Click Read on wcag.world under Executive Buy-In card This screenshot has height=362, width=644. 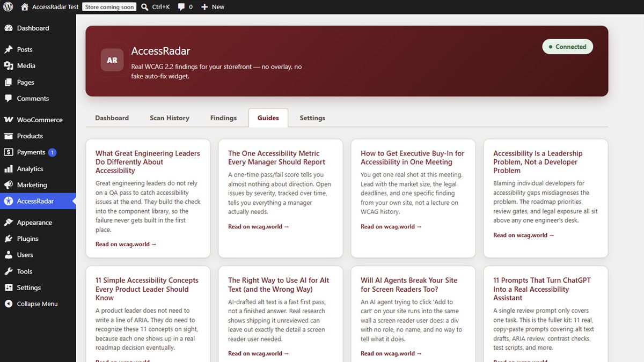(391, 226)
